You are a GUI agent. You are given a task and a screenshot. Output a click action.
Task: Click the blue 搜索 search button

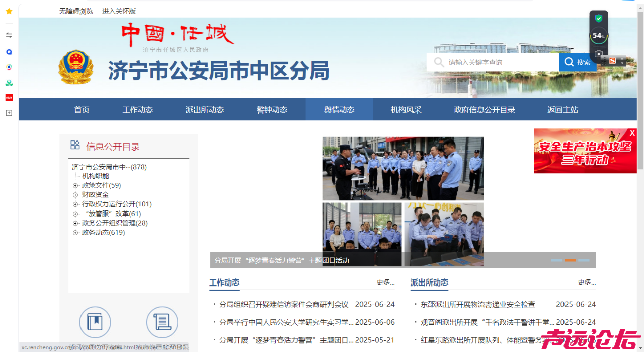577,62
